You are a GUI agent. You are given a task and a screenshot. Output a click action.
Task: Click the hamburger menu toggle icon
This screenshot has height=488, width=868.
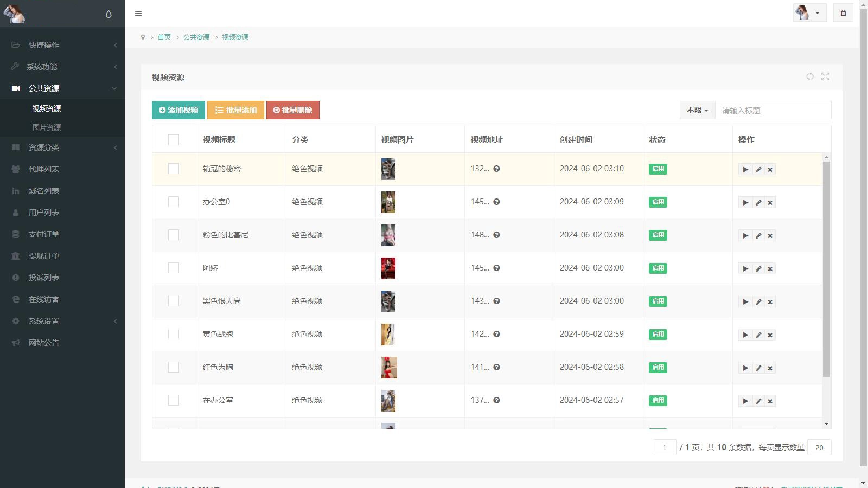coord(138,14)
